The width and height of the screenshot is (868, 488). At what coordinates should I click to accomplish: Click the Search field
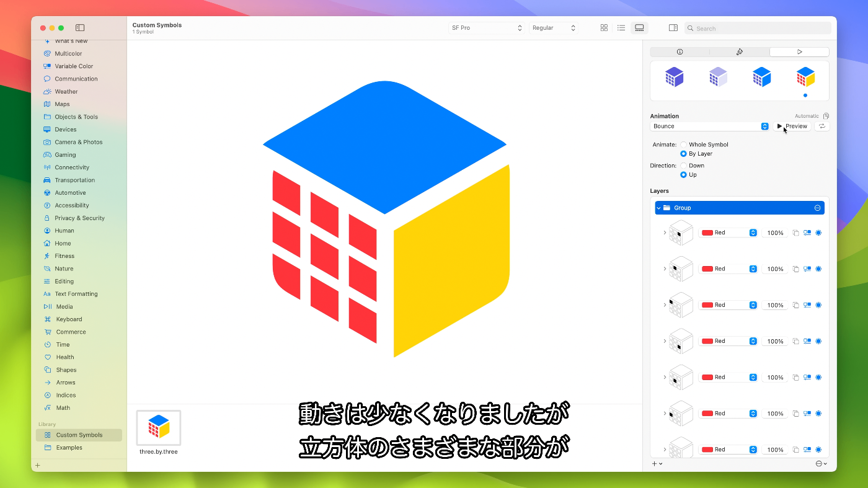point(758,28)
